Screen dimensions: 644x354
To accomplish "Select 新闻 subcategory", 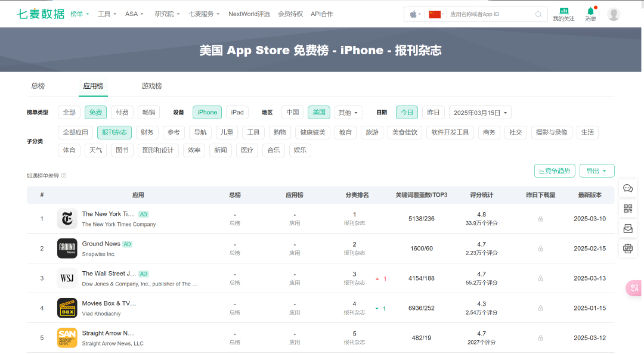I will click(x=221, y=150).
